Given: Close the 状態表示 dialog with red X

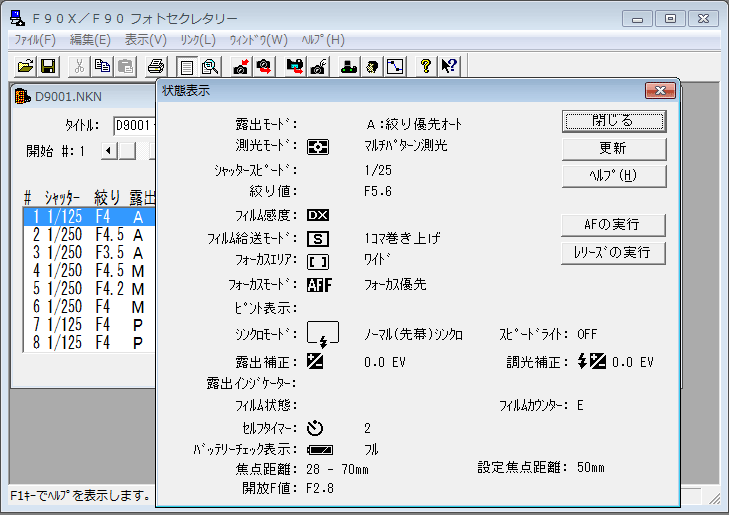Looking at the screenshot, I should point(660,91).
